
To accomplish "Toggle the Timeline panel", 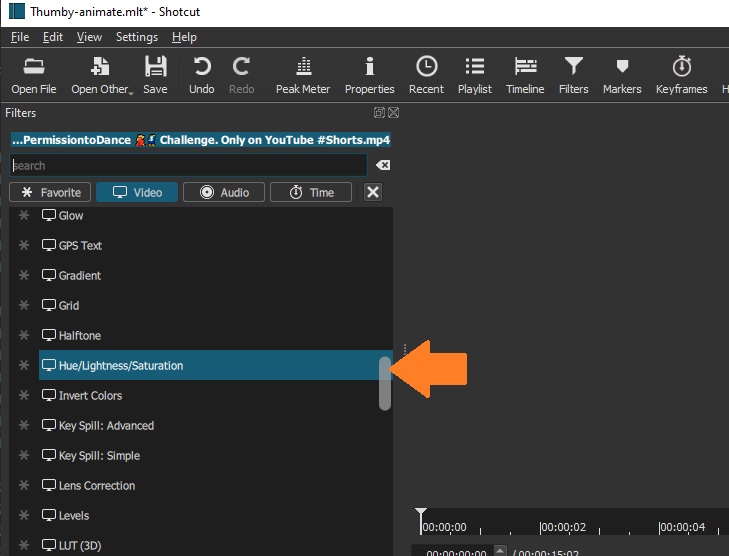I will point(525,75).
